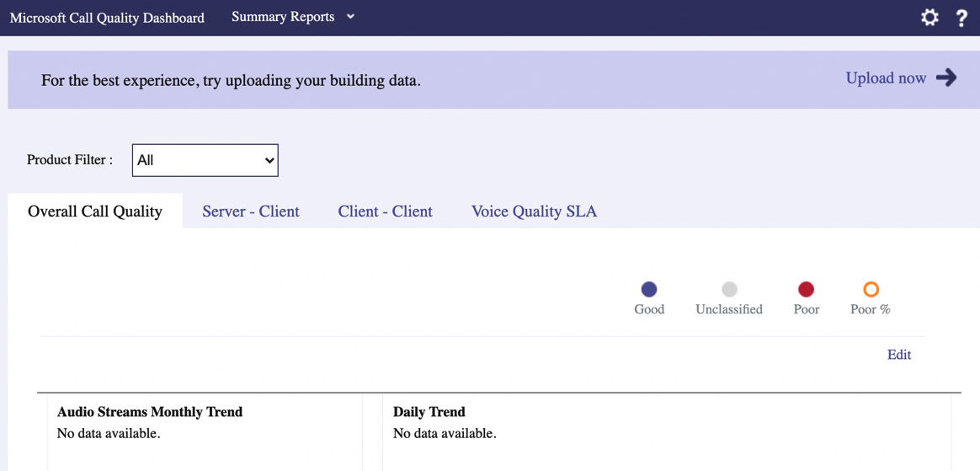The height and width of the screenshot is (471, 980).
Task: Click the Poor % orange ring marker
Action: click(x=871, y=289)
